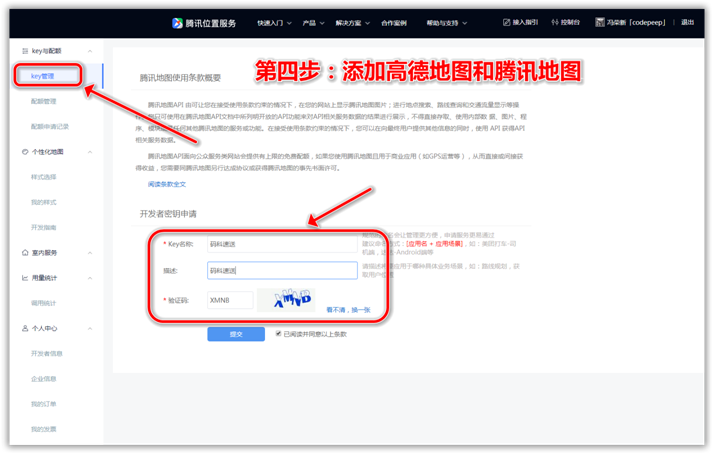Collapse the 用量统计 section chevron
Image resolution: width=713 pixels, height=454 pixels.
pyautogui.click(x=90, y=278)
